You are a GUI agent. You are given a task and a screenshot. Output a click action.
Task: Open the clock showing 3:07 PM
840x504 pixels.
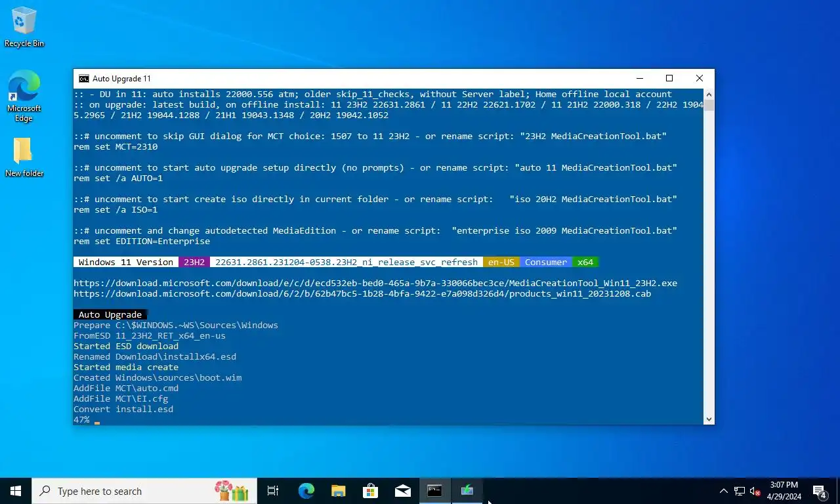click(x=784, y=491)
